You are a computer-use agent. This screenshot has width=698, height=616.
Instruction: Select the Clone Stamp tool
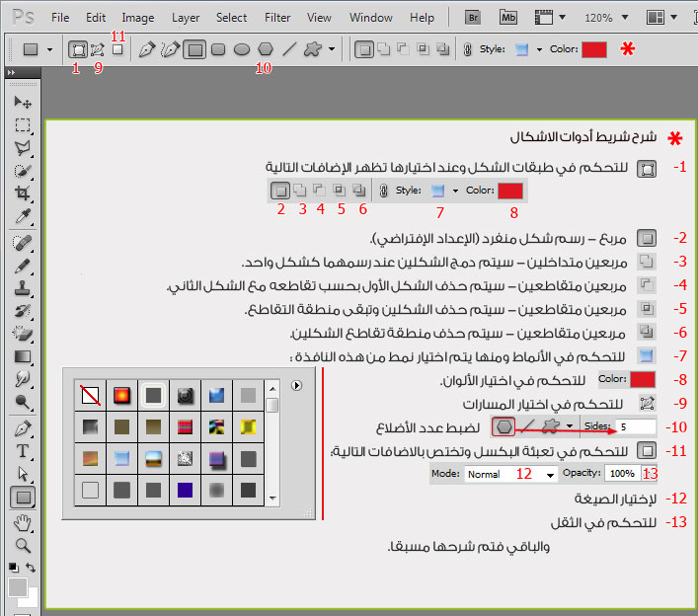(23, 288)
